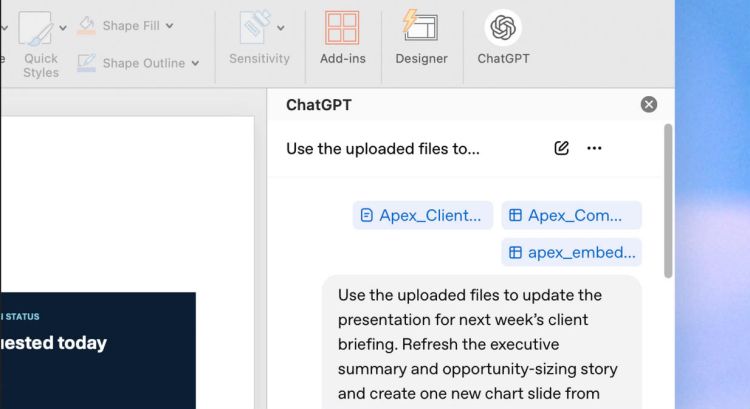Expand the Quick Styles dropdown arrow
This screenshot has height=409, width=750.
click(63, 28)
